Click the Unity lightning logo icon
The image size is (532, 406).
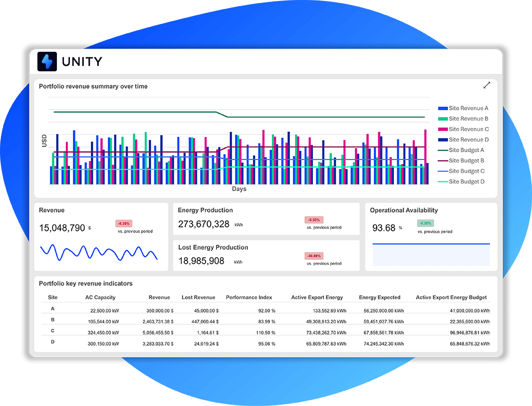pos(47,61)
